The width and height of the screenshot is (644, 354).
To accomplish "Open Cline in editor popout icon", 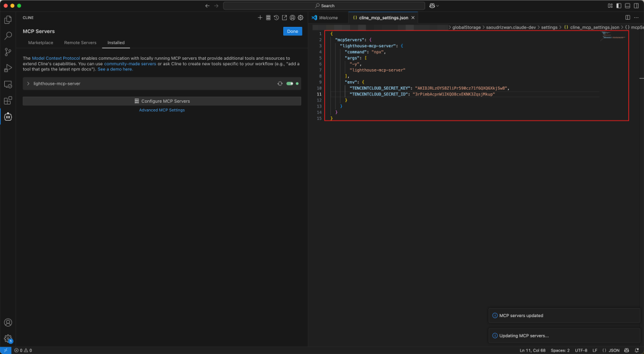I will coord(284,18).
